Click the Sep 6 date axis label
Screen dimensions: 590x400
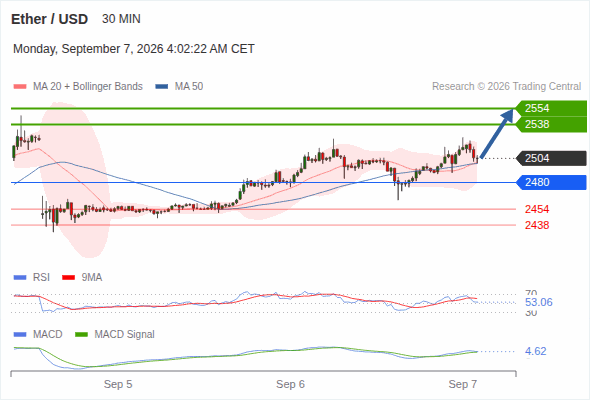coord(290,384)
